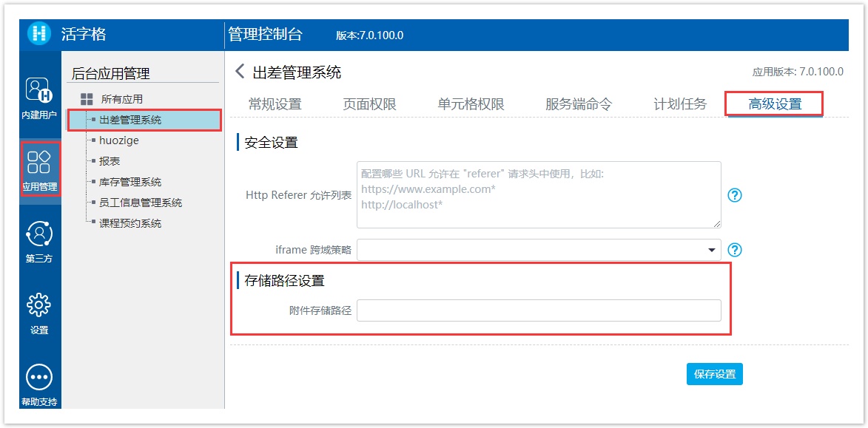Viewport: 868px width, 428px height.
Task: Click help icon beside Http Referer field
Action: 734,195
